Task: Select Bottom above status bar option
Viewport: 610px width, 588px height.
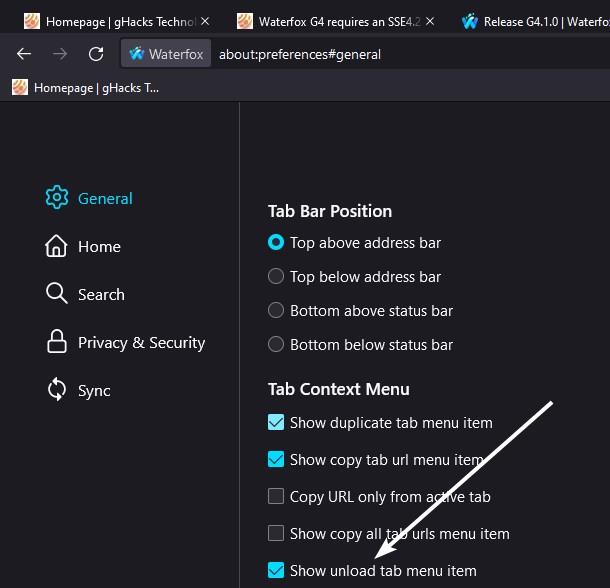Action: [x=276, y=310]
